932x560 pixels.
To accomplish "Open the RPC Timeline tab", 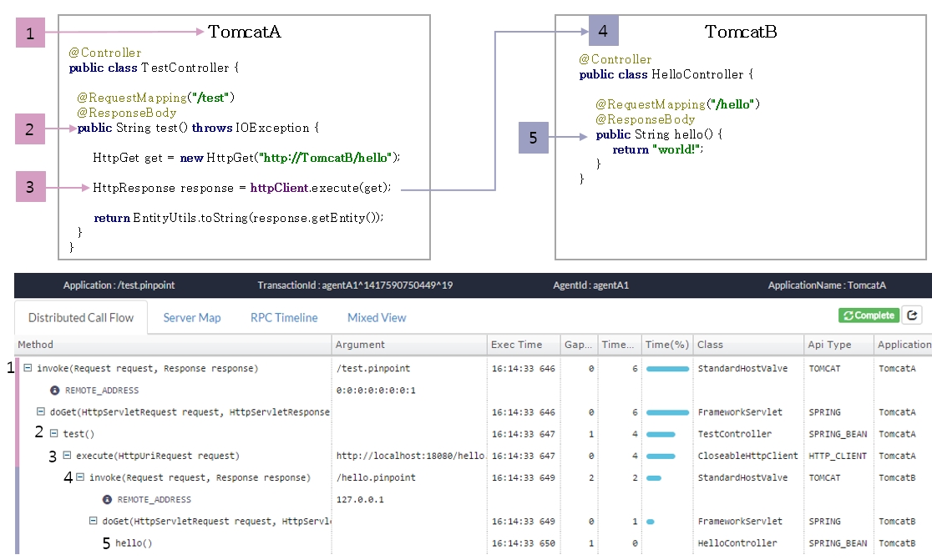I will click(x=284, y=317).
